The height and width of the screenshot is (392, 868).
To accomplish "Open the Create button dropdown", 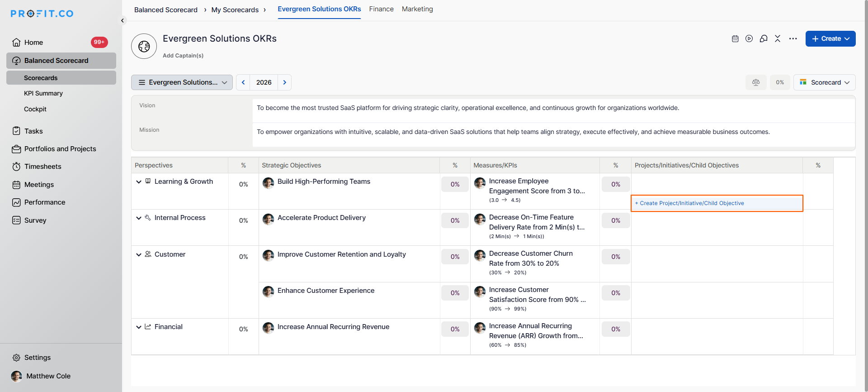I will point(830,39).
